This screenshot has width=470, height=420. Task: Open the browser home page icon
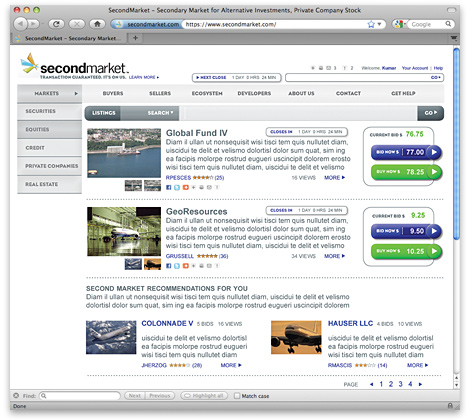[x=97, y=24]
